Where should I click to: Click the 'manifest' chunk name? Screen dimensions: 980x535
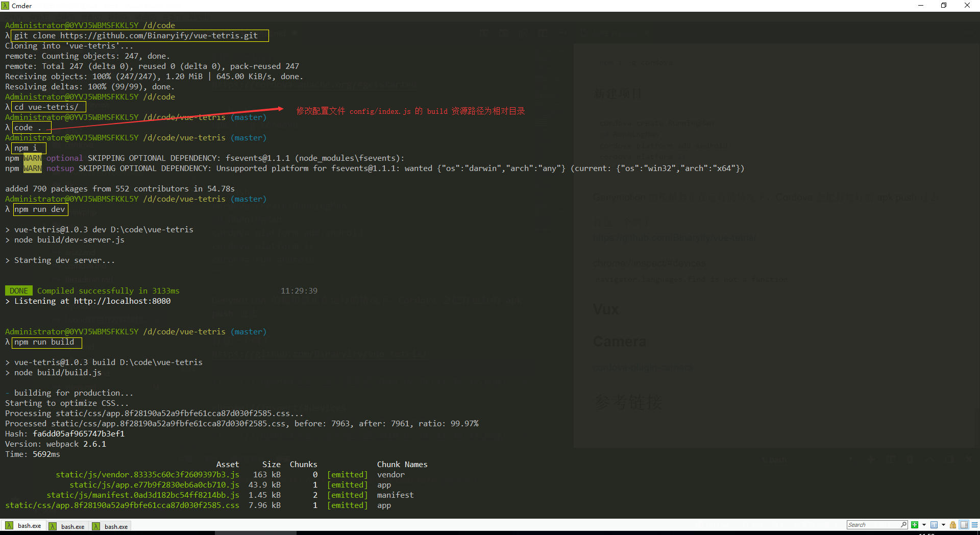click(x=396, y=495)
